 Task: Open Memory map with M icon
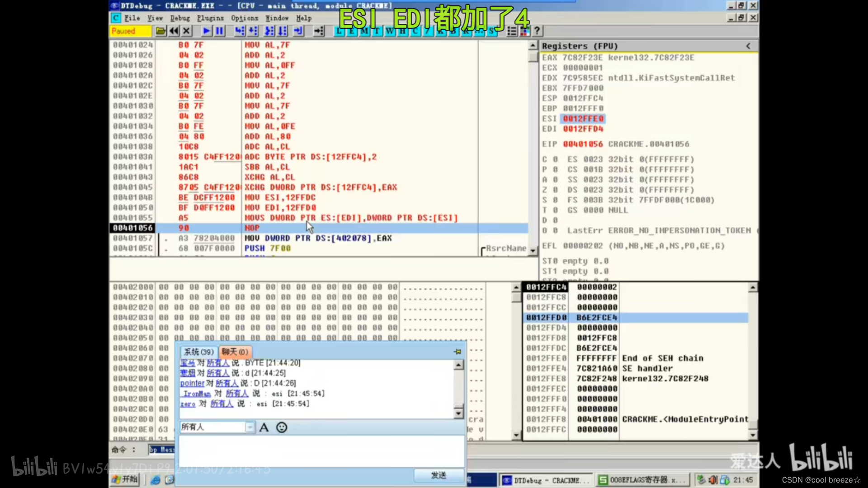(x=364, y=31)
